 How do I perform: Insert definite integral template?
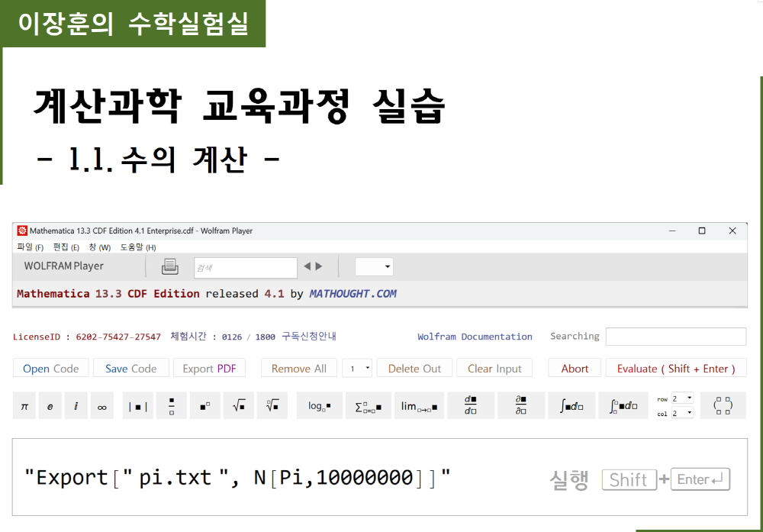point(623,406)
